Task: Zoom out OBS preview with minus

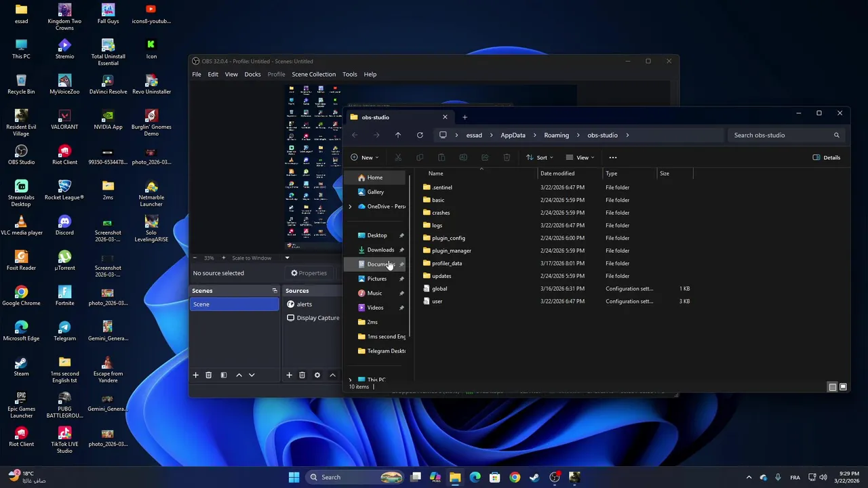Action: pos(195,258)
